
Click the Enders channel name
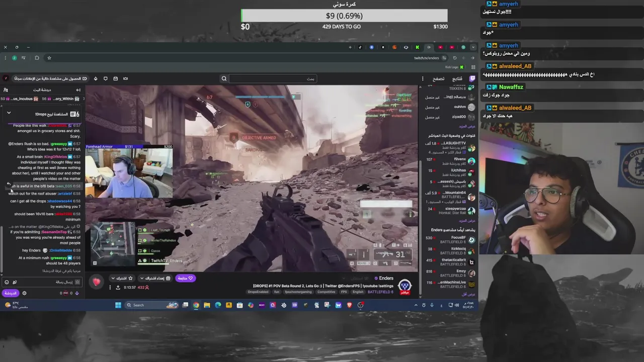[x=386, y=278]
